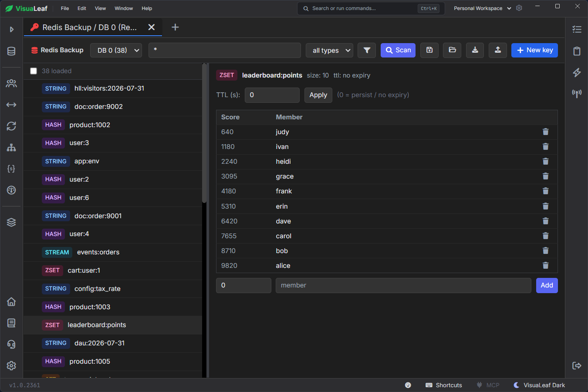Focus the key pattern filter field

tap(225, 51)
